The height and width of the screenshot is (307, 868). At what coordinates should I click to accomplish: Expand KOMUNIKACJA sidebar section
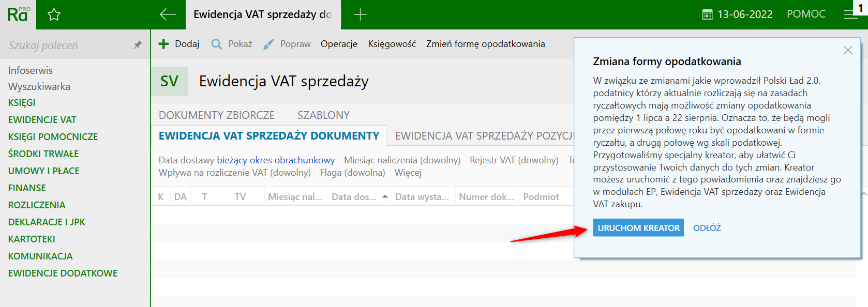(40, 256)
